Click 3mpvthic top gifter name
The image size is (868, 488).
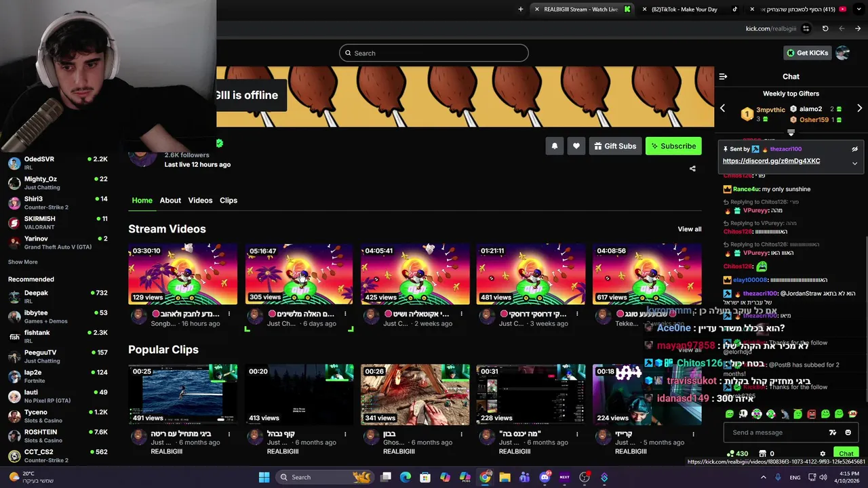click(x=770, y=109)
